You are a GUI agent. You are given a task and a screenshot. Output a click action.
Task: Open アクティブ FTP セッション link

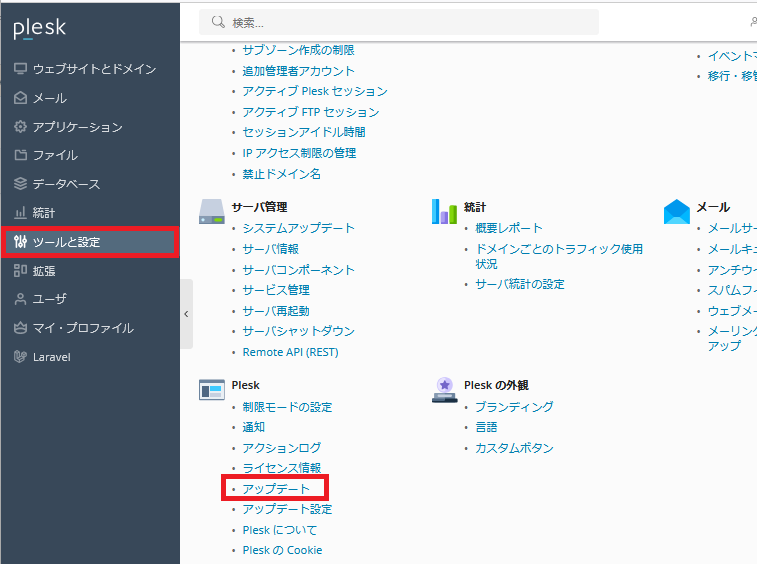(310, 112)
